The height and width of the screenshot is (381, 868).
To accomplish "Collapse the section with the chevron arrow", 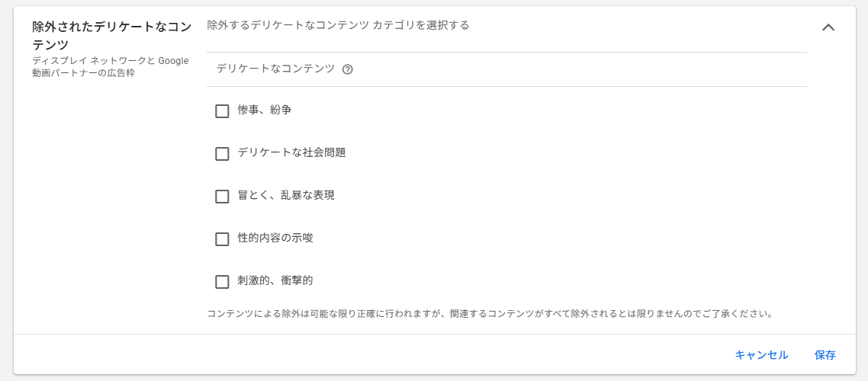I will point(828,27).
